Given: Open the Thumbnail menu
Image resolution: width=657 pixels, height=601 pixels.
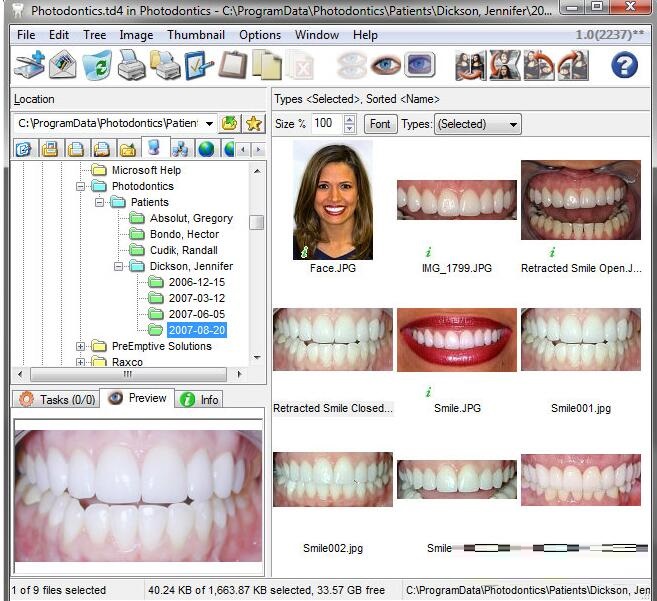Looking at the screenshot, I should pos(196,35).
